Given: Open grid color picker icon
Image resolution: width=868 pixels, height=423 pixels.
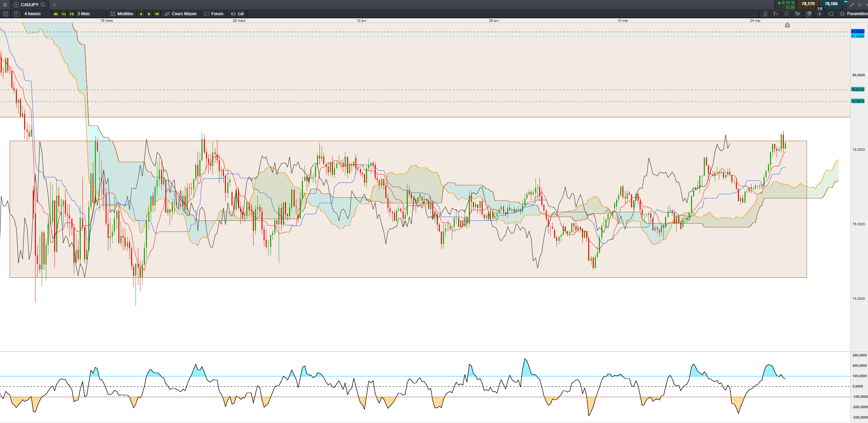Looking at the screenshot, I should coord(797,14).
